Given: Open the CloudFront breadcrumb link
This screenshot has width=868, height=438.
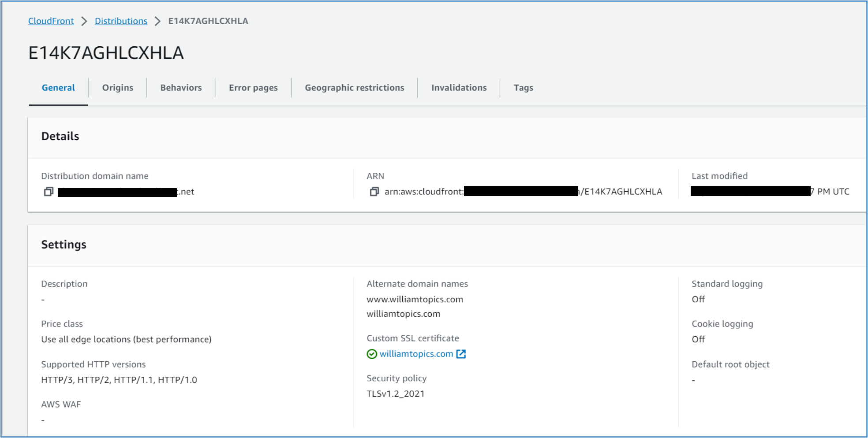Looking at the screenshot, I should (51, 21).
